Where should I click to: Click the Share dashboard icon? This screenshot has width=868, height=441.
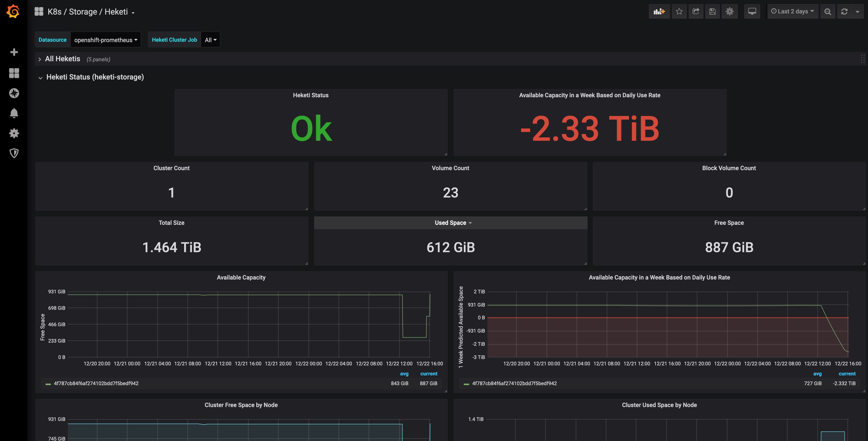point(695,11)
